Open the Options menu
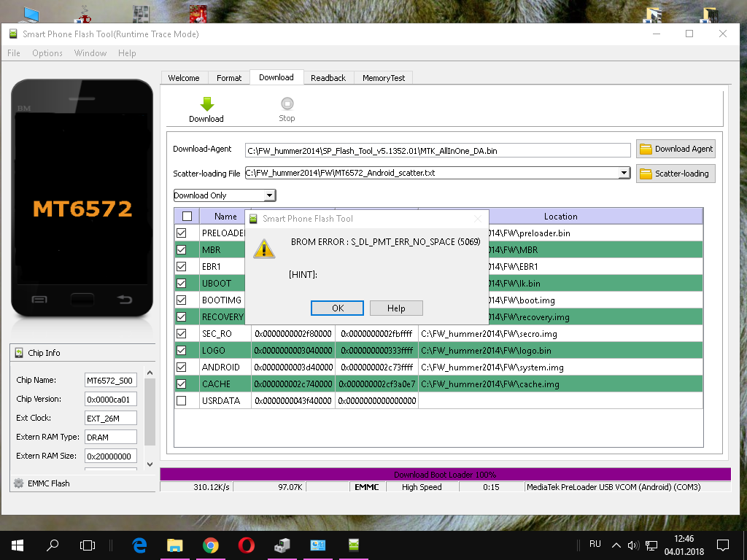This screenshot has height=560, width=747. tap(47, 53)
